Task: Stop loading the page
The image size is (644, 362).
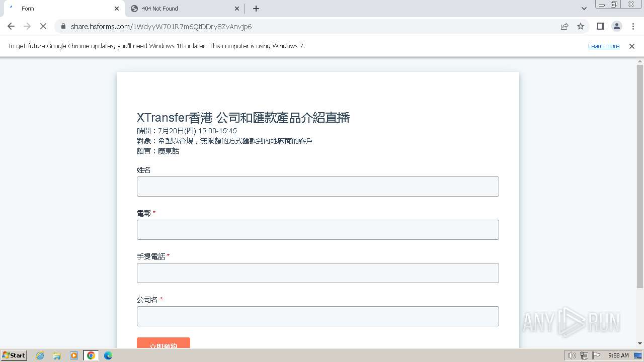Action: tap(43, 26)
